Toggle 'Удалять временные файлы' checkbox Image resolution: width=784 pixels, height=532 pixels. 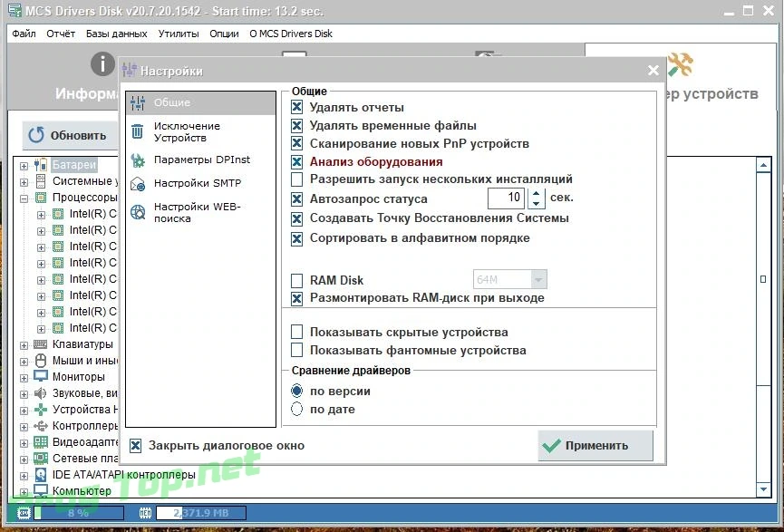(296, 125)
